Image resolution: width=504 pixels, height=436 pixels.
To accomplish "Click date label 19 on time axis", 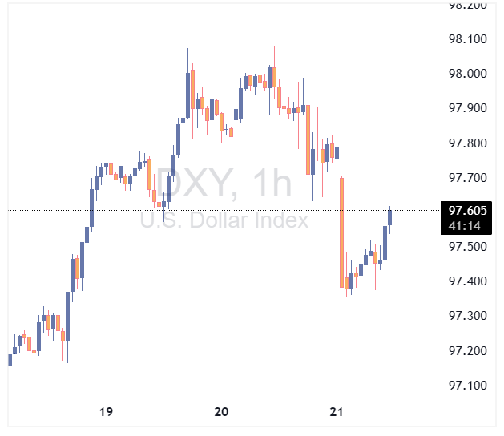I will click(x=105, y=412).
